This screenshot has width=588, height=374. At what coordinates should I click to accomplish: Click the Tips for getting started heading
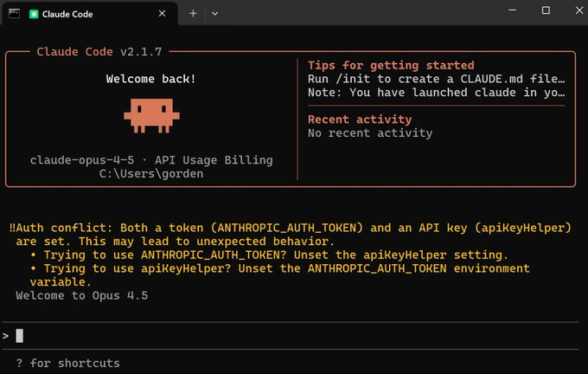(x=391, y=65)
